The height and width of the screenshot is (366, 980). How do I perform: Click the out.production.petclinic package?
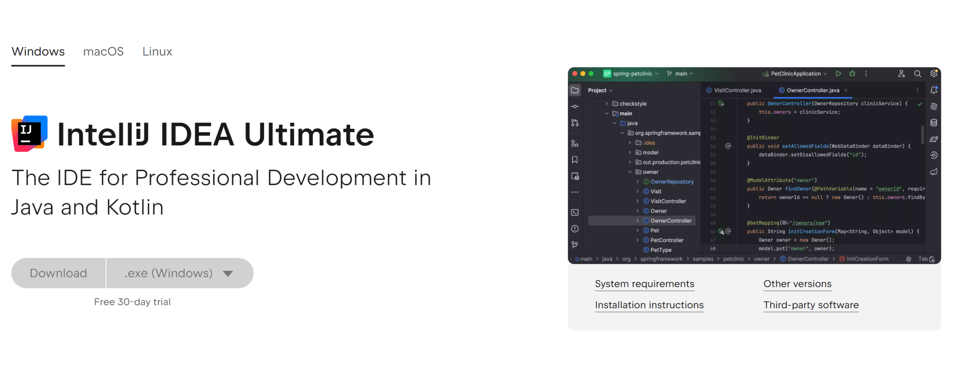[668, 162]
